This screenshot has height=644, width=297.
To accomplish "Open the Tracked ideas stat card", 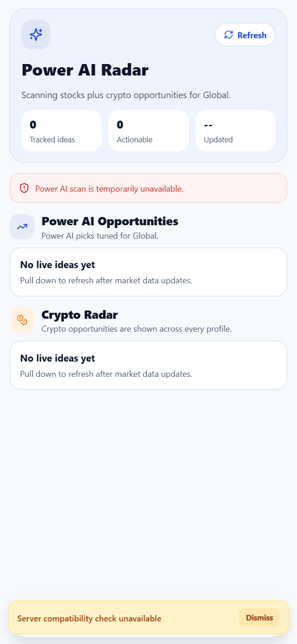I will coord(62,131).
